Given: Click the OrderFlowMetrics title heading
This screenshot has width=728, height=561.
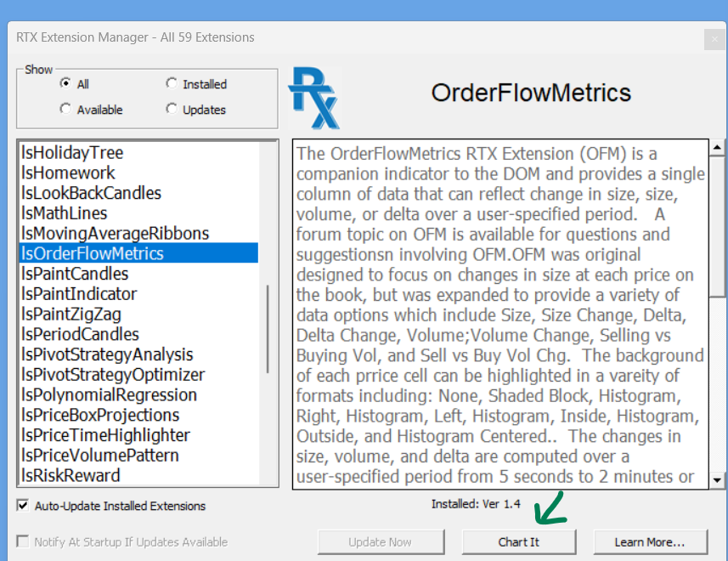Looking at the screenshot, I should click(531, 93).
